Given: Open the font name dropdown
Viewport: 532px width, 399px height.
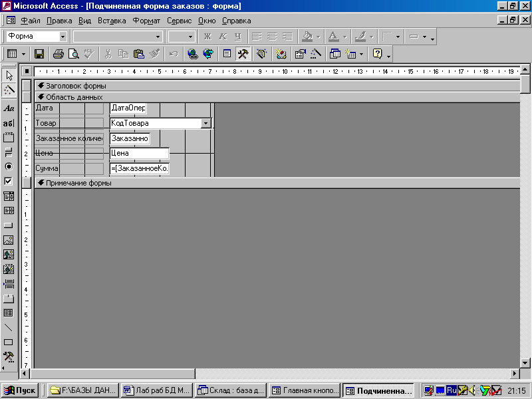Looking at the screenshot, I should point(158,37).
